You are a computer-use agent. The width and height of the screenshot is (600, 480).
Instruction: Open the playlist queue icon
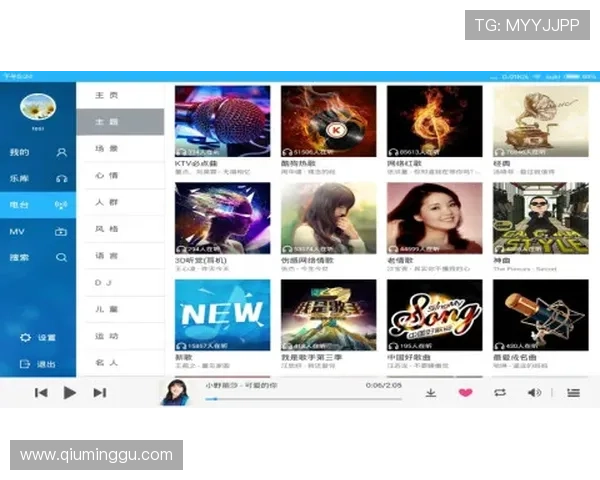click(573, 393)
